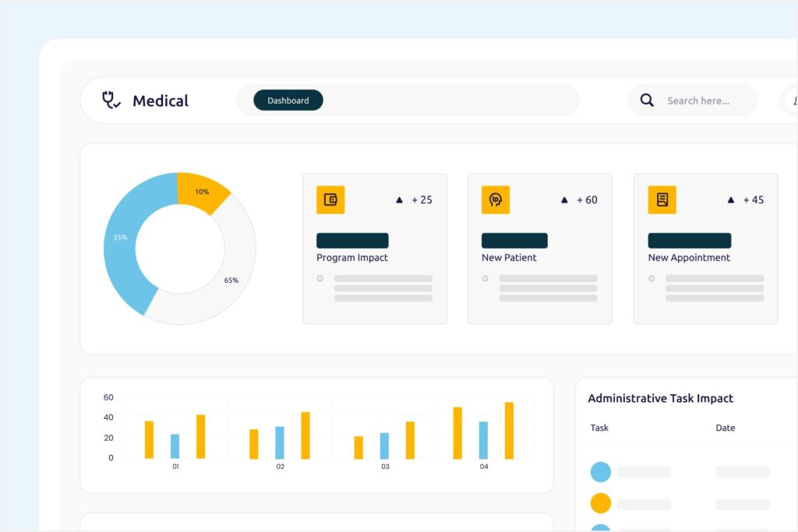Click the New Appointment document icon

(x=662, y=199)
